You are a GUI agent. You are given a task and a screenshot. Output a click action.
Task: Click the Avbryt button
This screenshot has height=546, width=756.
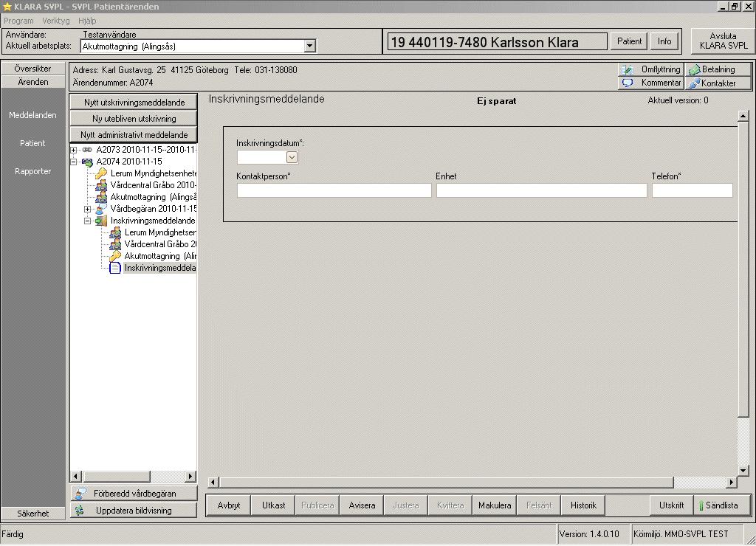(229, 505)
